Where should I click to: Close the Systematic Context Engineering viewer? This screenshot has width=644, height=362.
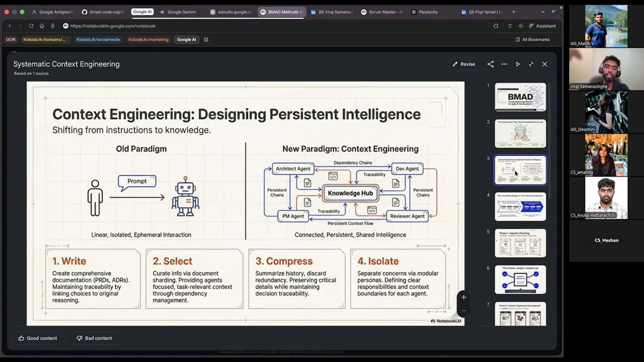click(x=545, y=64)
